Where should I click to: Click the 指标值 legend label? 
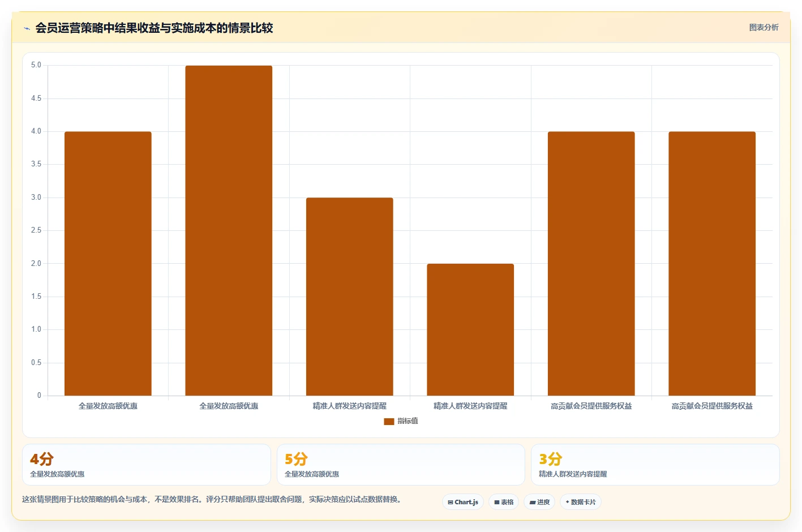[408, 421]
